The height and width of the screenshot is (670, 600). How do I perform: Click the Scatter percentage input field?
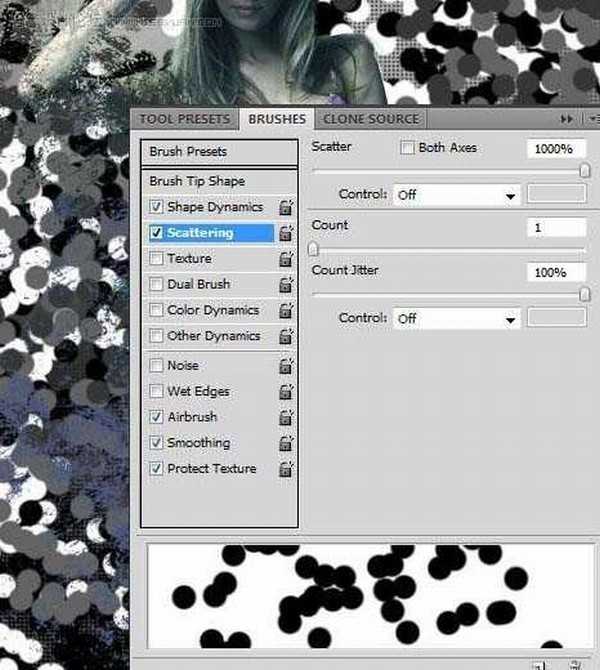tap(555, 148)
